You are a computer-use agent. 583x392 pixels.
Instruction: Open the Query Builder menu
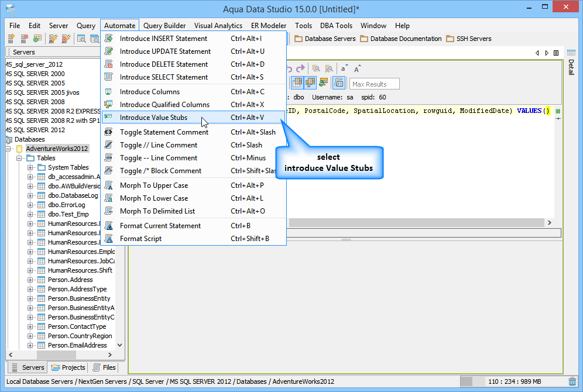coord(164,26)
